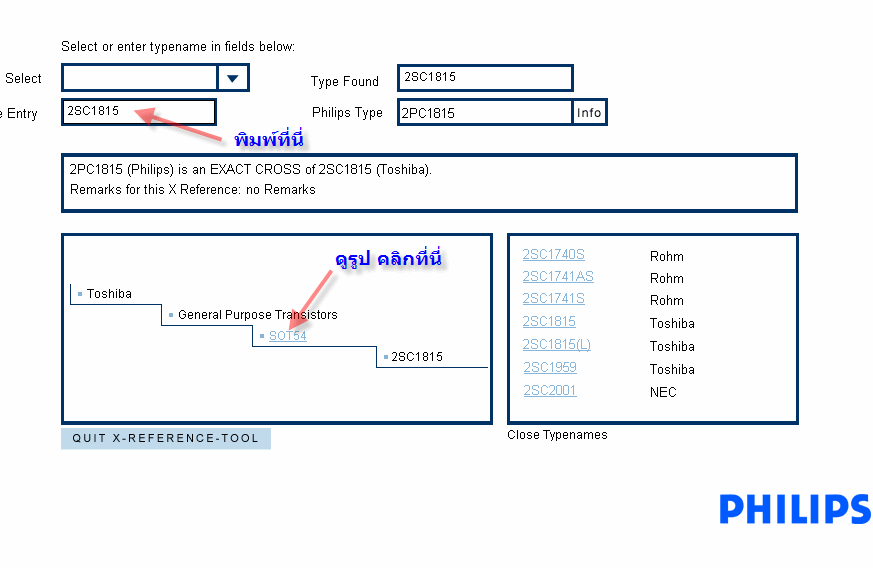Click the 'Philips Type' label
Screen dimensions: 873x568
347,112
